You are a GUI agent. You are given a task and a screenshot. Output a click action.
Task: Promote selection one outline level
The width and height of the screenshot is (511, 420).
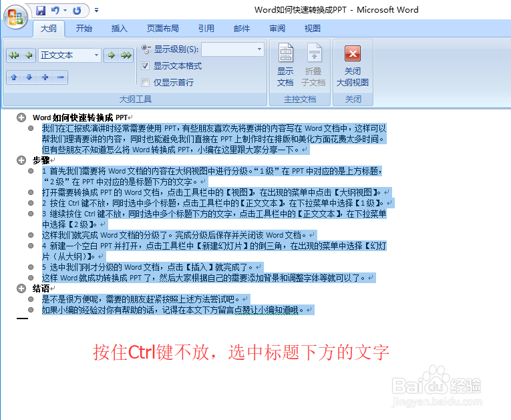tap(29, 55)
